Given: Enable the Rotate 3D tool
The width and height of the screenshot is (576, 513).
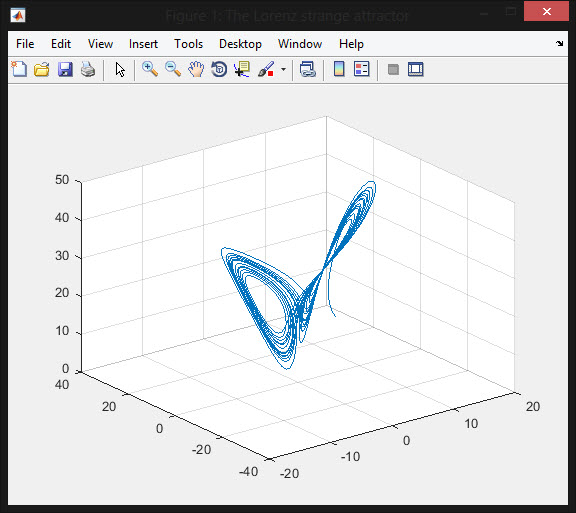Looking at the screenshot, I should 219,69.
